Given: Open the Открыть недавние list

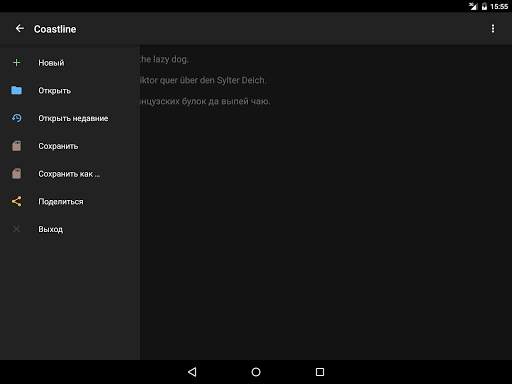Looking at the screenshot, I should pyautogui.click(x=70, y=118).
